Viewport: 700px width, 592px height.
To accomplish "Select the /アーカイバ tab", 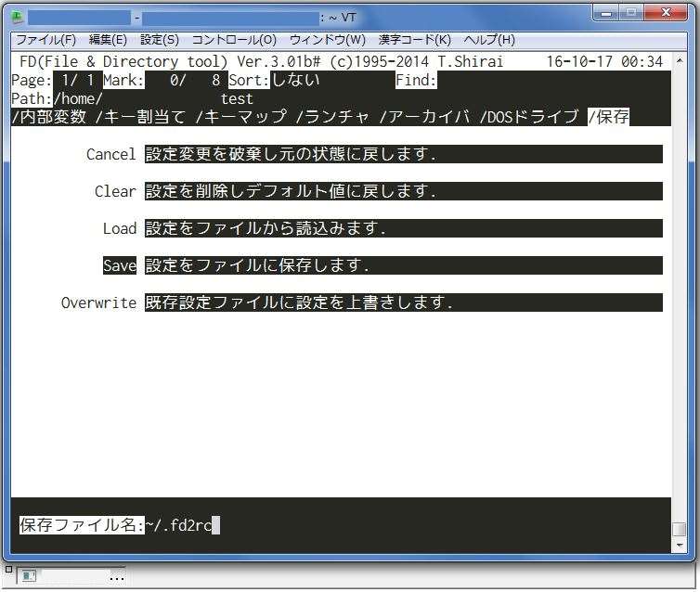I will (424, 117).
